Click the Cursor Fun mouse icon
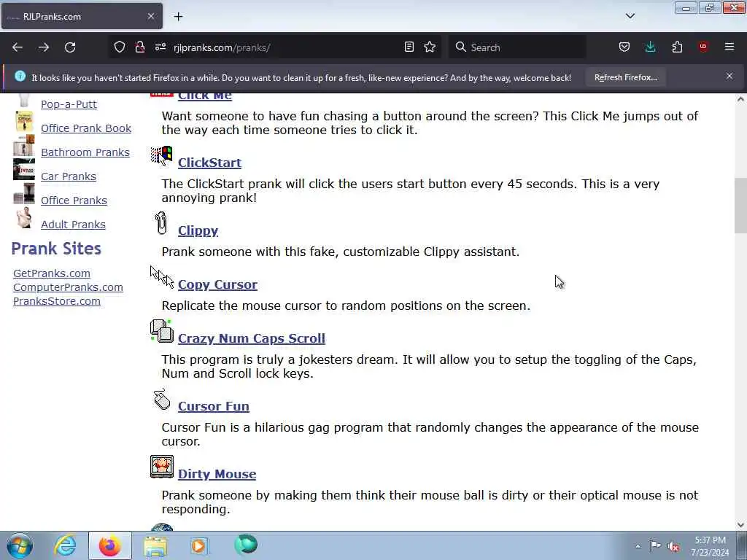Viewport: 747px width, 560px height. [x=162, y=399]
